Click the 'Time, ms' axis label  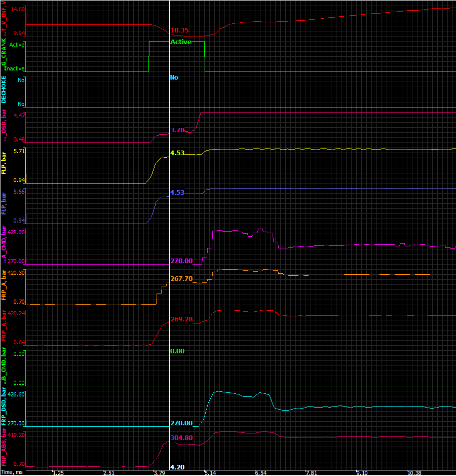click(12, 472)
